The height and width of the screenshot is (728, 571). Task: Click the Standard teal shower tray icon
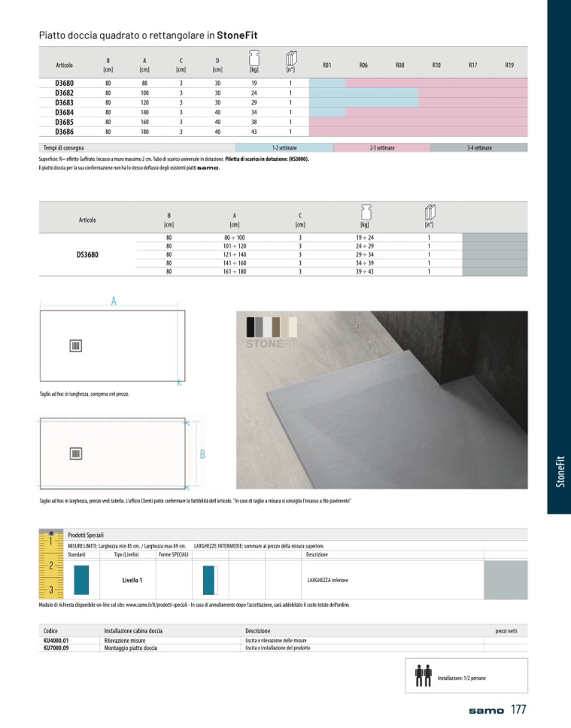tap(81, 580)
